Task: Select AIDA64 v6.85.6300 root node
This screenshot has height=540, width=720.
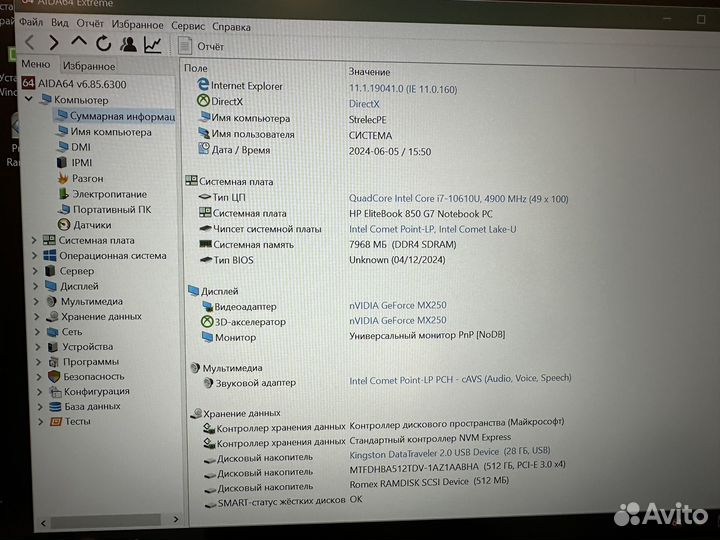Action: point(74,84)
